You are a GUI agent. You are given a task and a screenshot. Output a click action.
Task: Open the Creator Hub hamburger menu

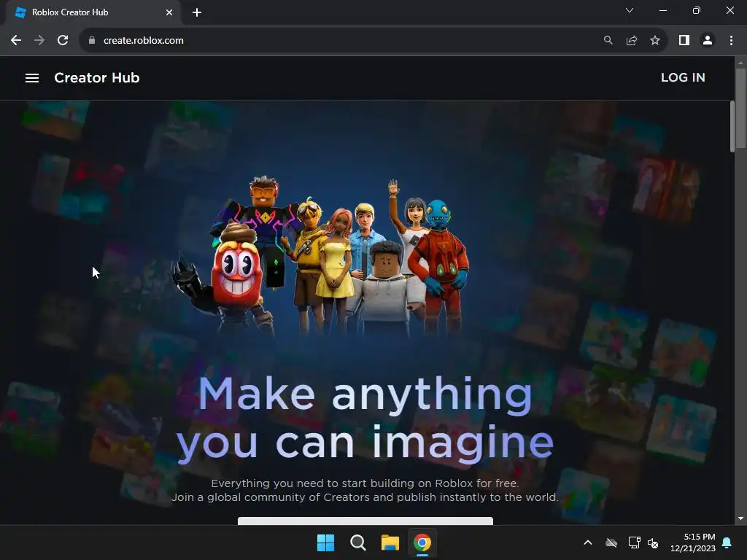(x=32, y=77)
